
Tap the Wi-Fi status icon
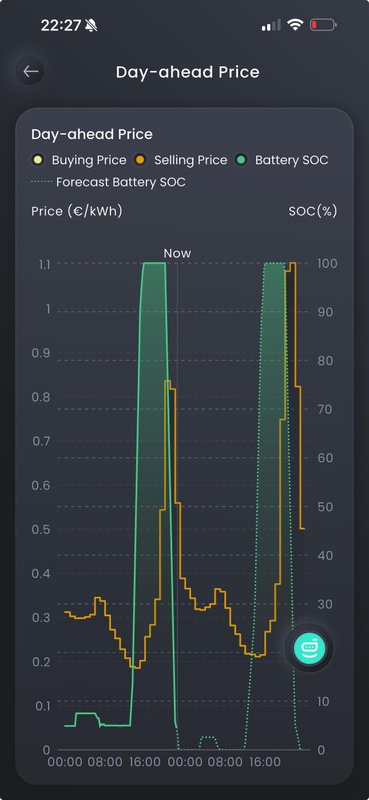pos(294,24)
